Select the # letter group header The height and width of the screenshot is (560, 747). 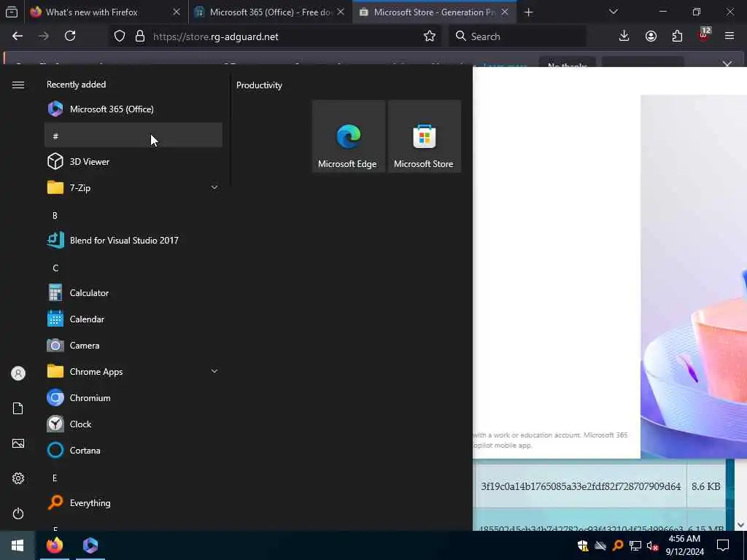133,135
